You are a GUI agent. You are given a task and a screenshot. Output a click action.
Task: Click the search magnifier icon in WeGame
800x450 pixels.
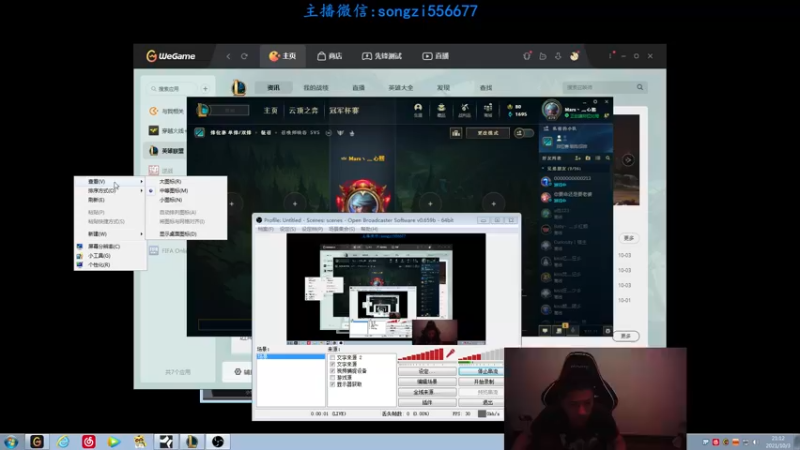coord(640,87)
